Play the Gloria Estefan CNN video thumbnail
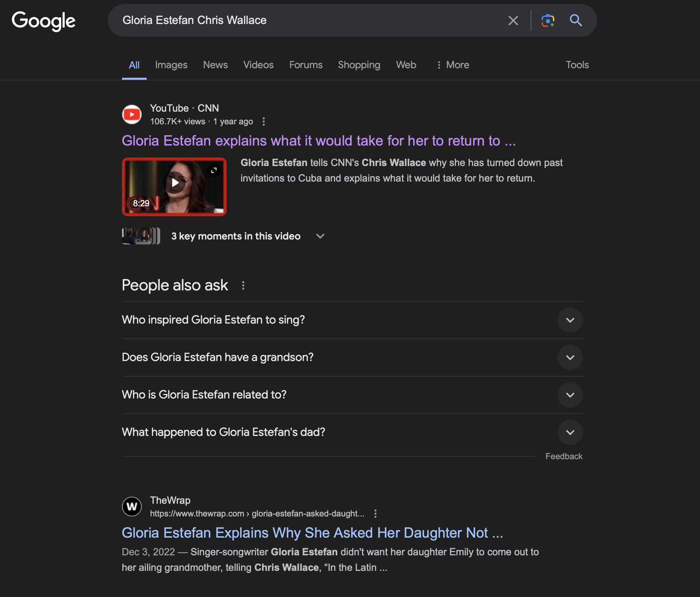Image resolution: width=700 pixels, height=597 pixels. (175, 183)
